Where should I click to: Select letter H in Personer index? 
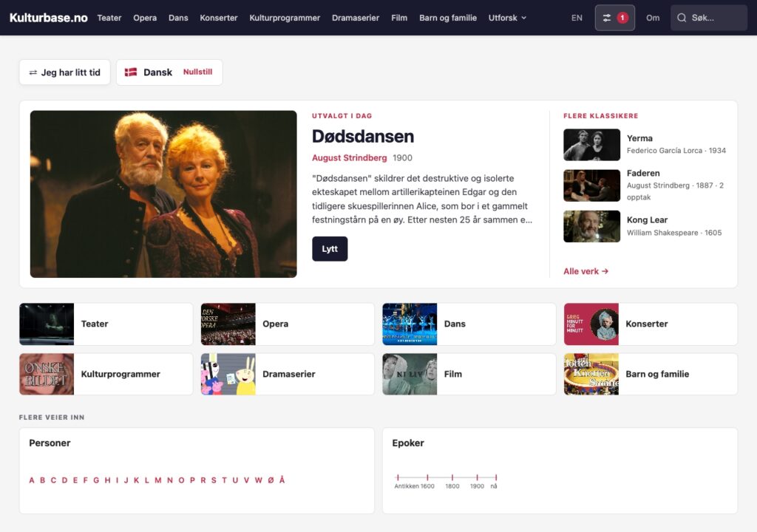107,480
